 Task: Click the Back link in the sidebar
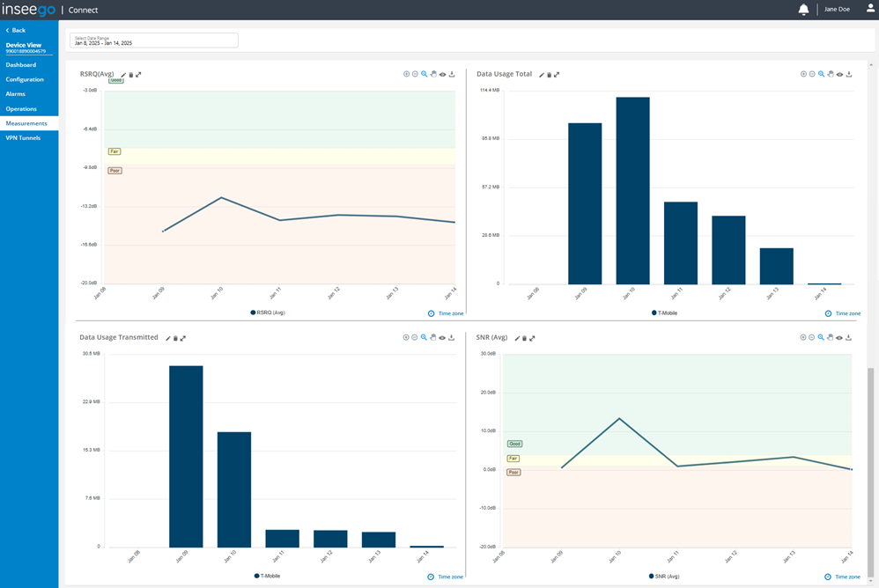coord(16,30)
